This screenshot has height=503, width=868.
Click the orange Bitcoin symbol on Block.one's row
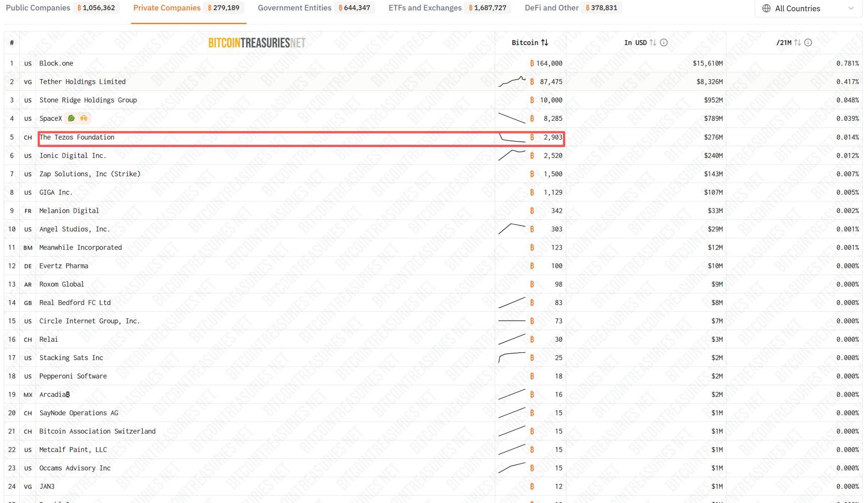click(532, 63)
